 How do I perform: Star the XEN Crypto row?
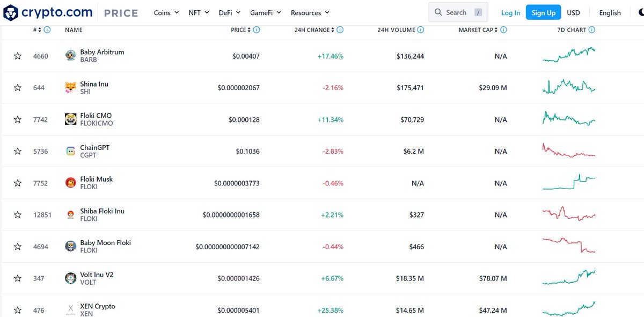point(18,310)
